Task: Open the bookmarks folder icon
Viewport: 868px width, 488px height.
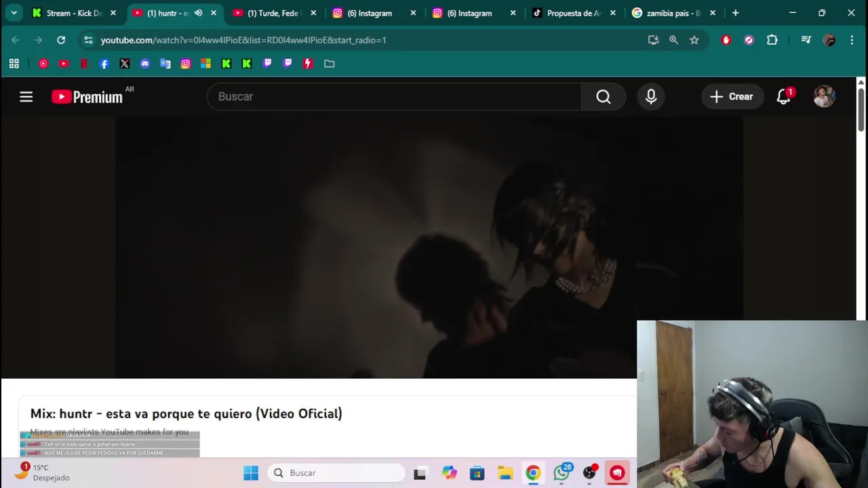Action: tap(330, 64)
